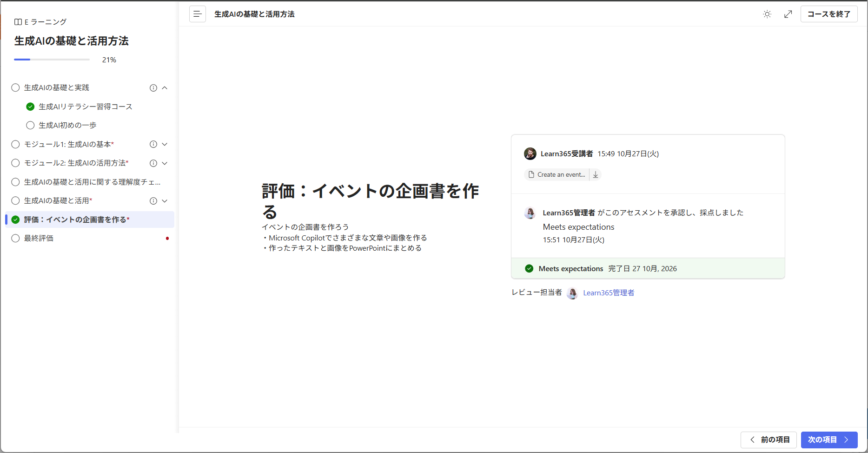Click the E ラーニング book icon
This screenshot has width=868, height=453.
click(x=18, y=22)
